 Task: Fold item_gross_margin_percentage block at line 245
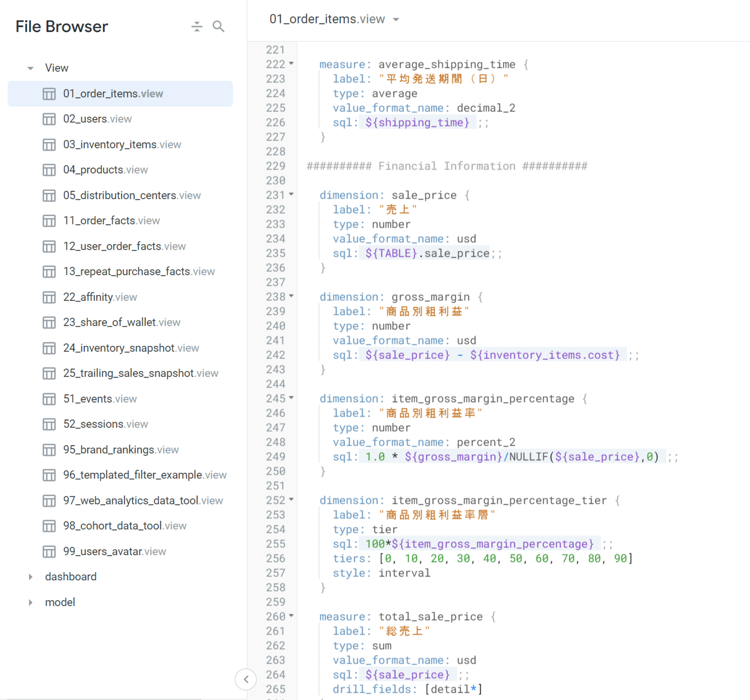pos(291,397)
